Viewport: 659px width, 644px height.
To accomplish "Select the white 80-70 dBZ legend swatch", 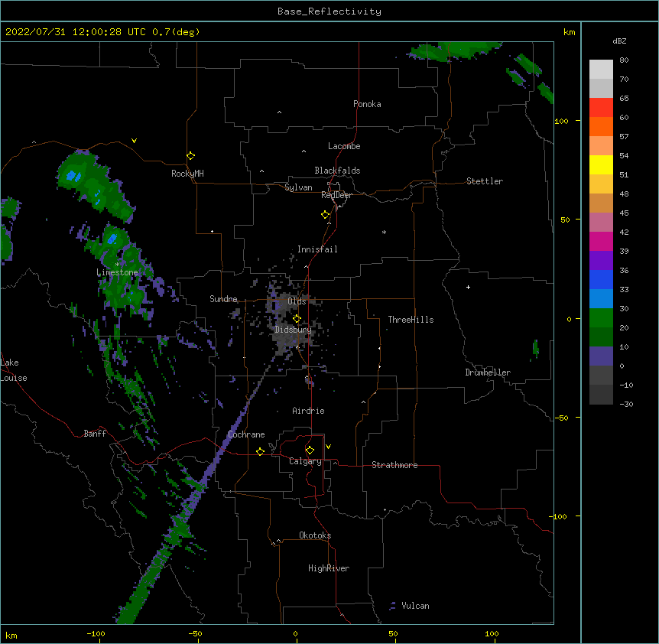I will click(601, 70).
